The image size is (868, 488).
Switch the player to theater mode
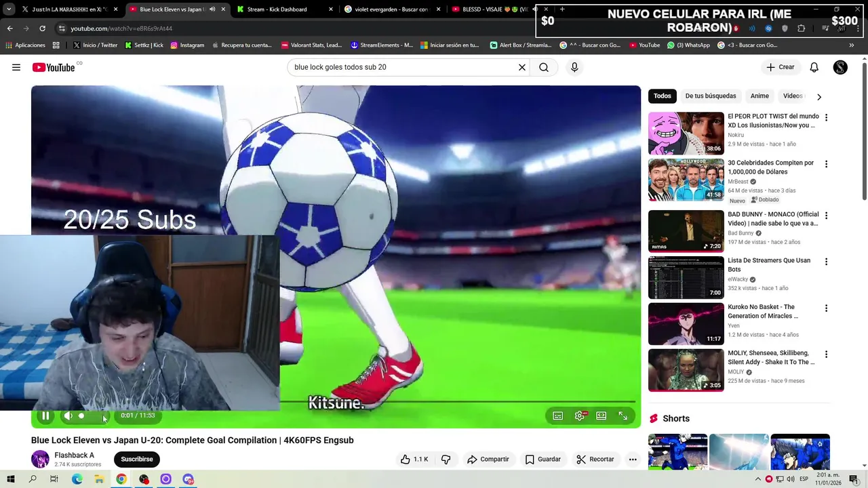pos(601,415)
